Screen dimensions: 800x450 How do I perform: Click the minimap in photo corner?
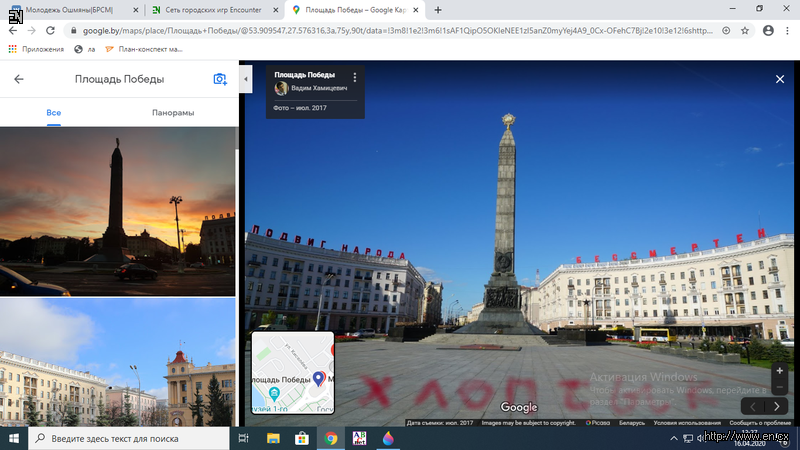(292, 373)
